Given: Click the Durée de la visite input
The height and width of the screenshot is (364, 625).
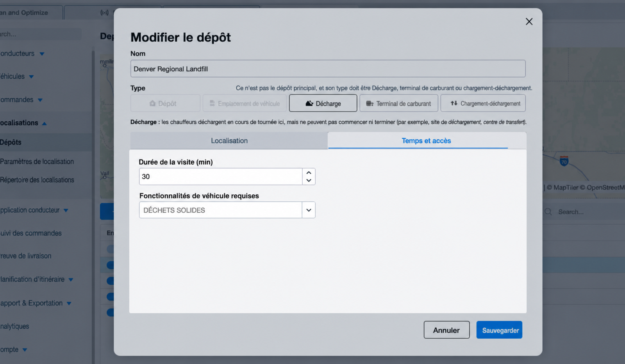Looking at the screenshot, I should tap(221, 176).
